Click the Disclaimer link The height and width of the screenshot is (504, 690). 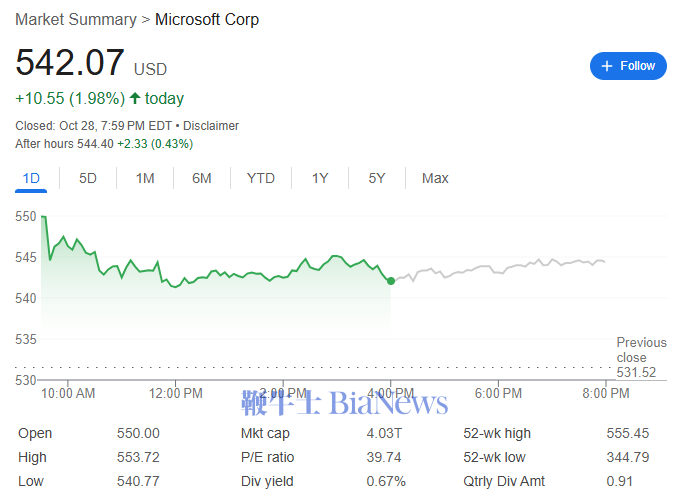[211, 126]
